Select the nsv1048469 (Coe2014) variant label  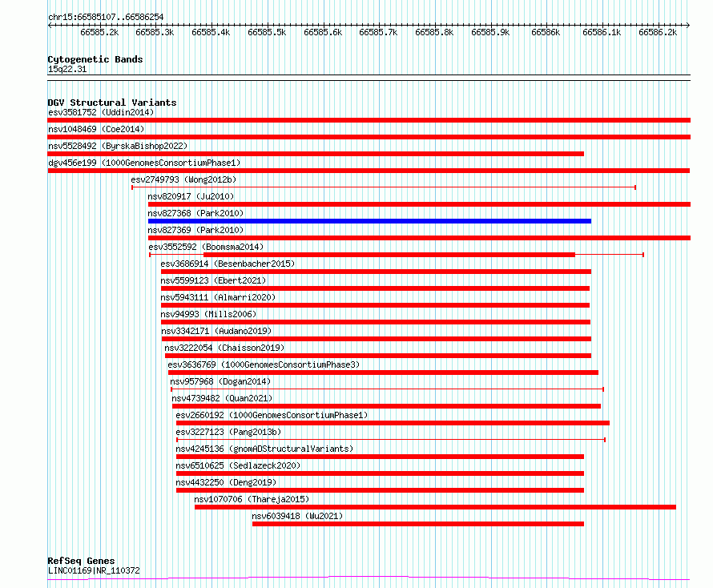pyautogui.click(x=96, y=129)
